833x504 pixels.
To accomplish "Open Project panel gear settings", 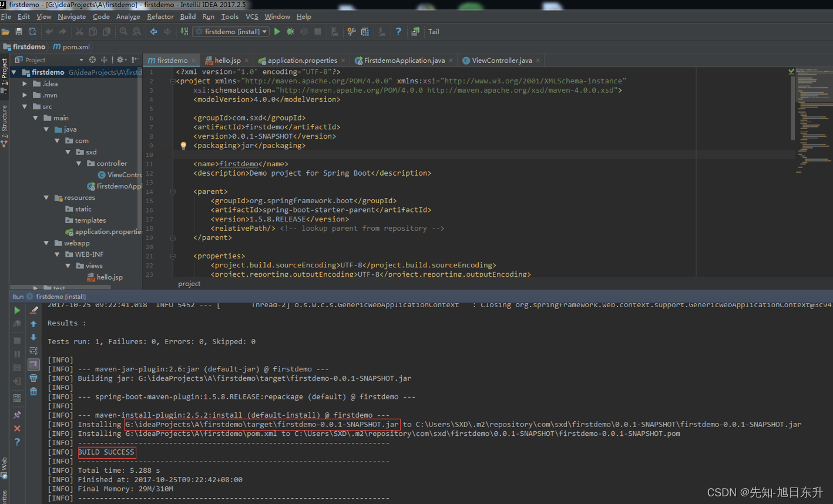I will 120,60.
